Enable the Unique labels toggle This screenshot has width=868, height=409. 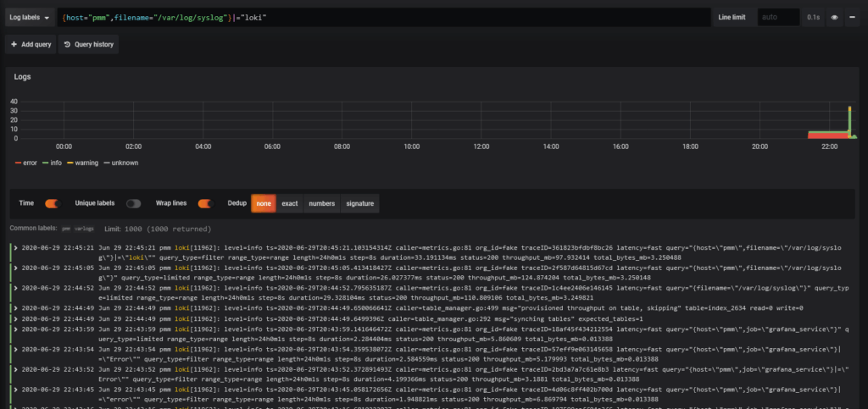click(x=133, y=203)
